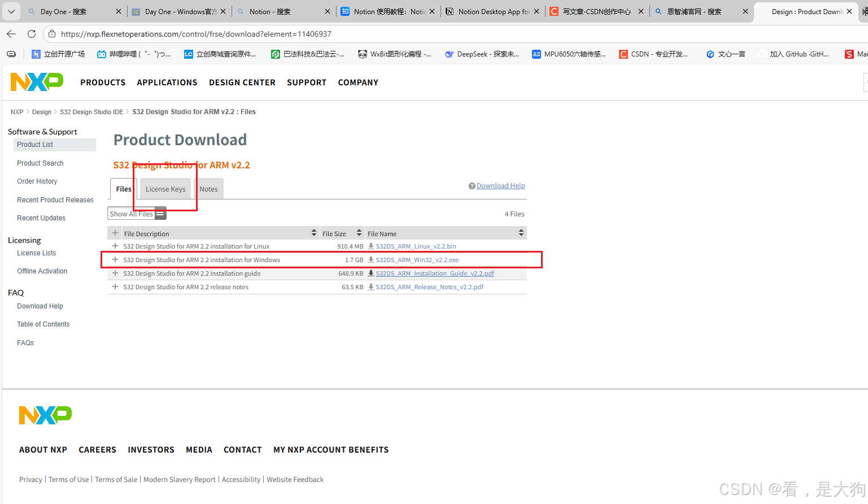Open the CSDN - 专业开发 bookmark
Viewport: 868px width, 504px height.
coord(653,54)
